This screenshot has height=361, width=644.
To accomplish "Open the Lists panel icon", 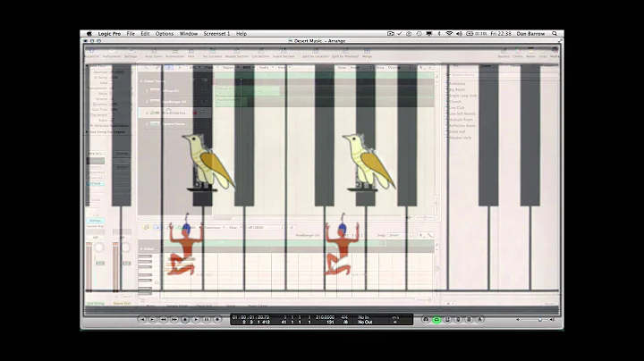I will [543, 52].
